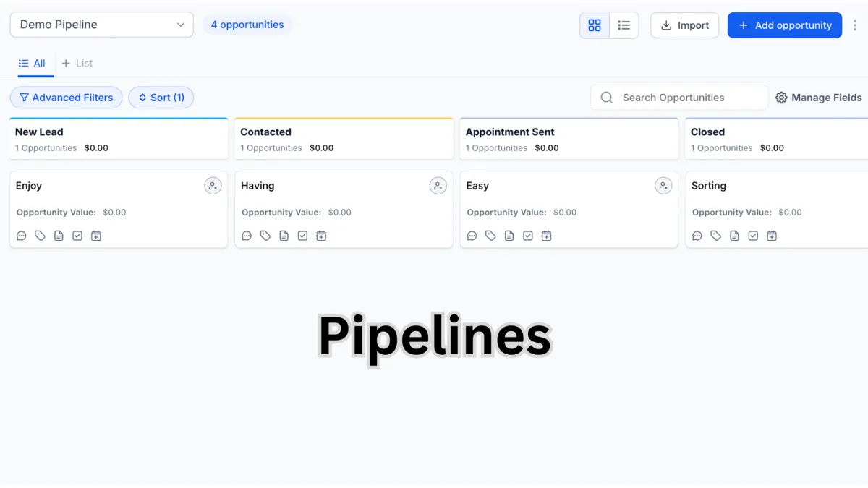Switch to list view layout
The width and height of the screenshot is (868, 488).
pyautogui.click(x=624, y=25)
